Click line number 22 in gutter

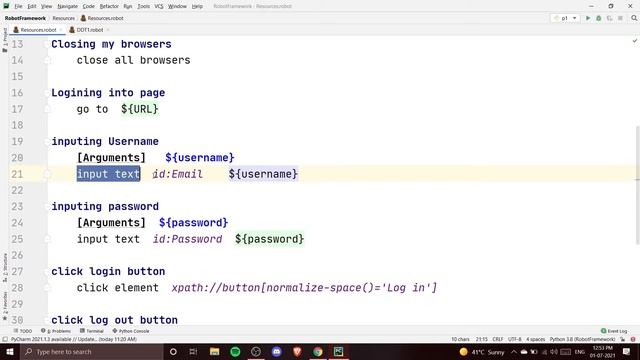coord(17,190)
